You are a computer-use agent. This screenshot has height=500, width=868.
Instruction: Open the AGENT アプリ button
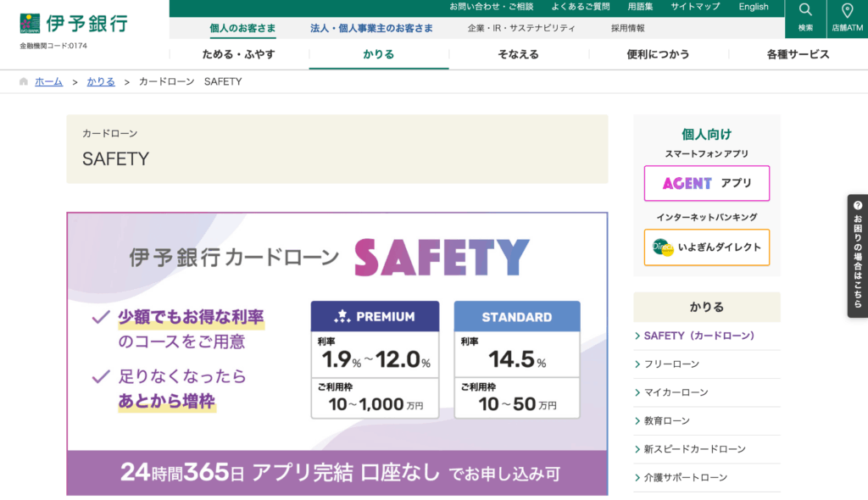pos(706,183)
